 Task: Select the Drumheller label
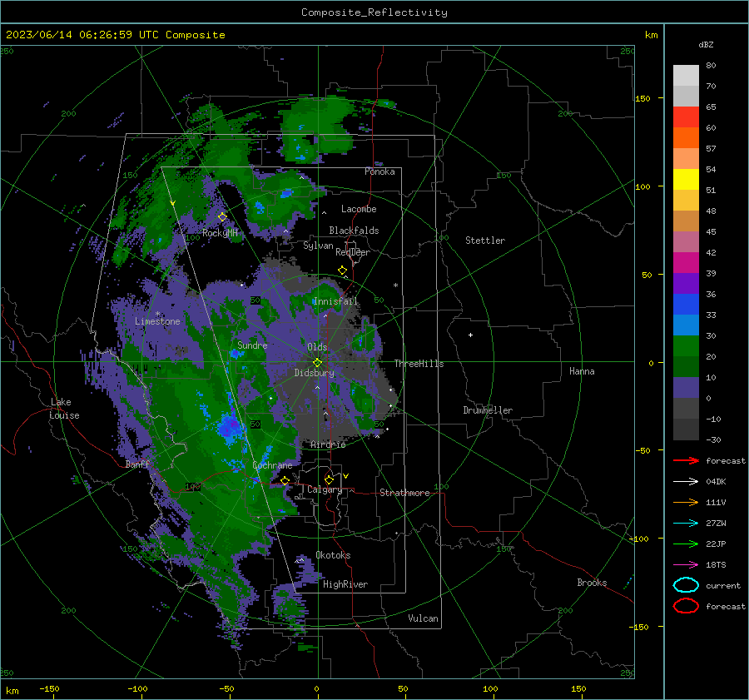pos(488,410)
